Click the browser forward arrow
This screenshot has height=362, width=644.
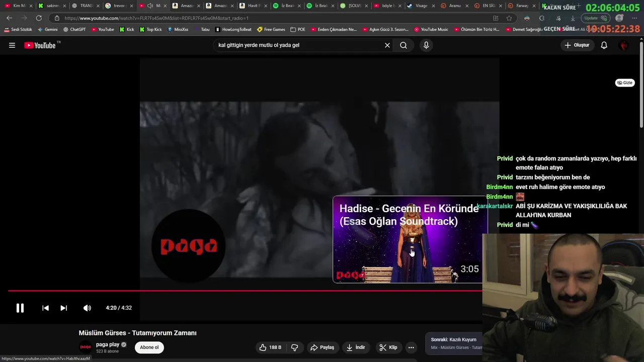click(24, 18)
